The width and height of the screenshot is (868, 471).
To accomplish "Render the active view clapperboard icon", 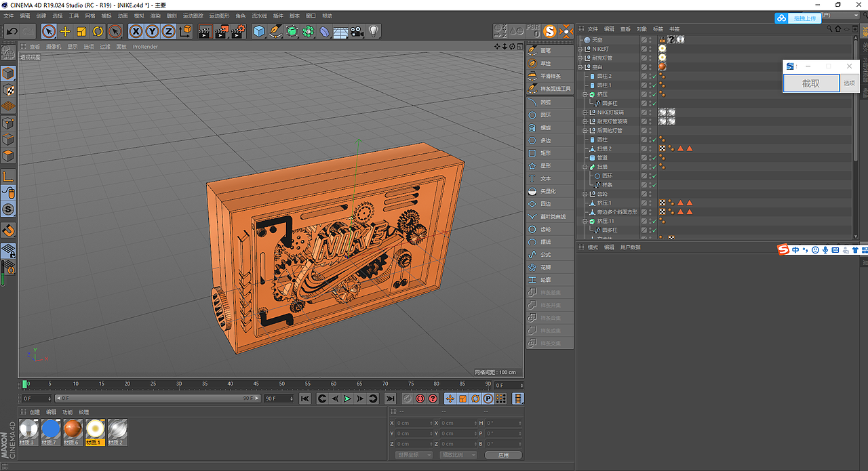I will tap(205, 31).
